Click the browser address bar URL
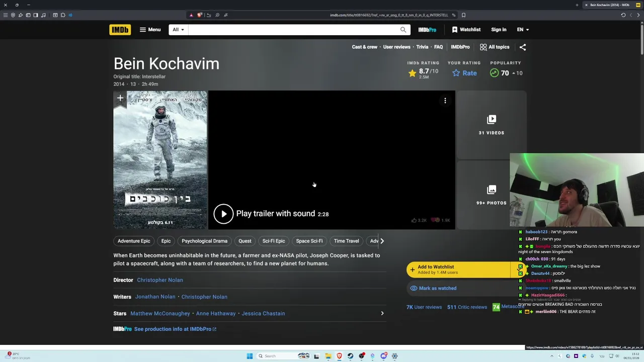 click(388, 15)
